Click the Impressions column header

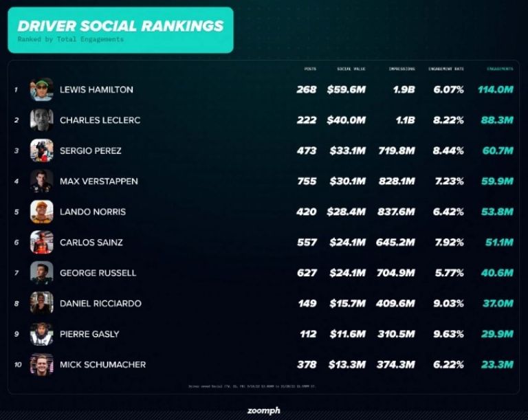[401, 69]
